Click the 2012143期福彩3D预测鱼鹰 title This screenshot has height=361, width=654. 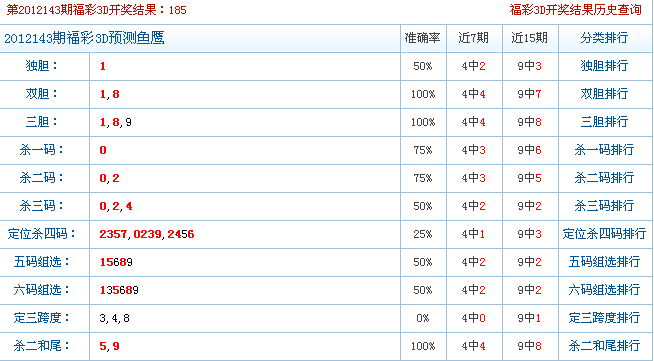click(84, 38)
